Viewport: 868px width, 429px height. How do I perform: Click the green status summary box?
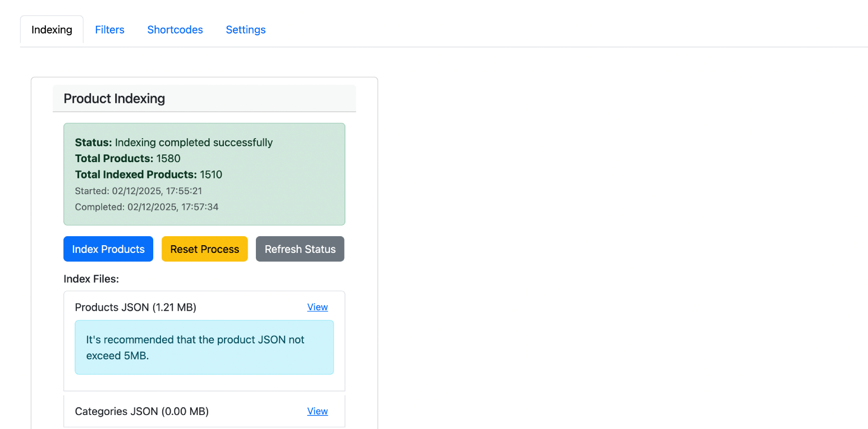(204, 174)
